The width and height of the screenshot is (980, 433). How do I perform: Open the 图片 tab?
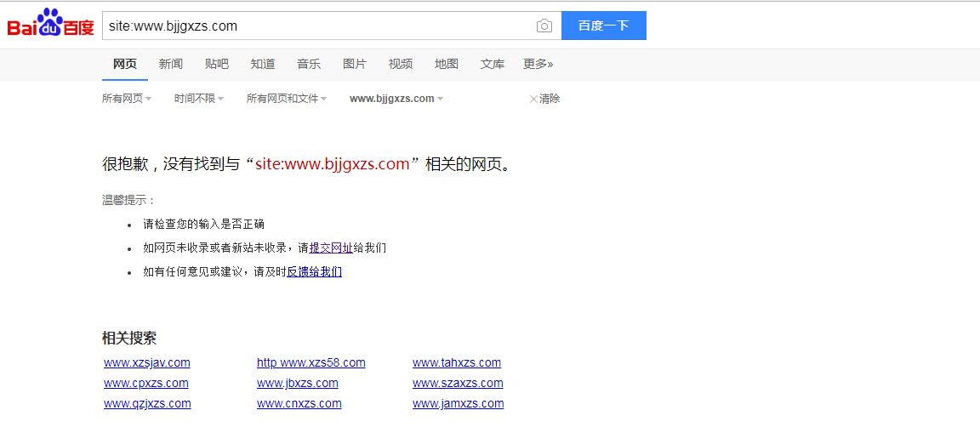(355, 64)
